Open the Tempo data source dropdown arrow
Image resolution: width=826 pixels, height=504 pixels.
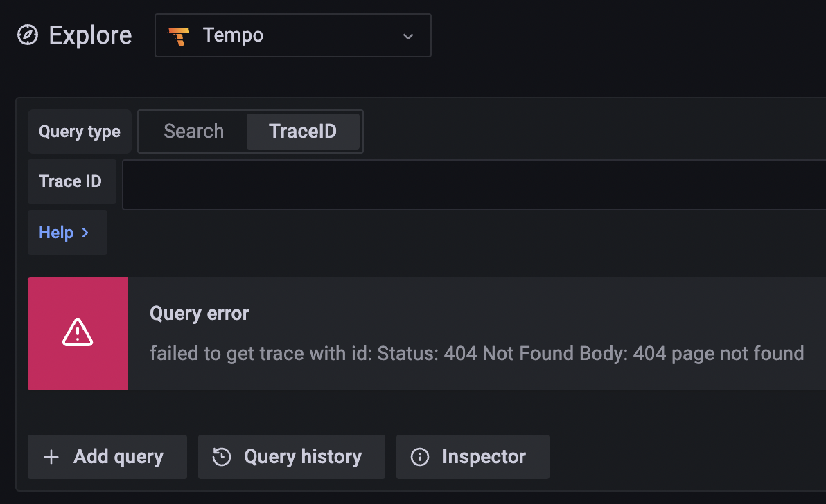[x=407, y=36]
